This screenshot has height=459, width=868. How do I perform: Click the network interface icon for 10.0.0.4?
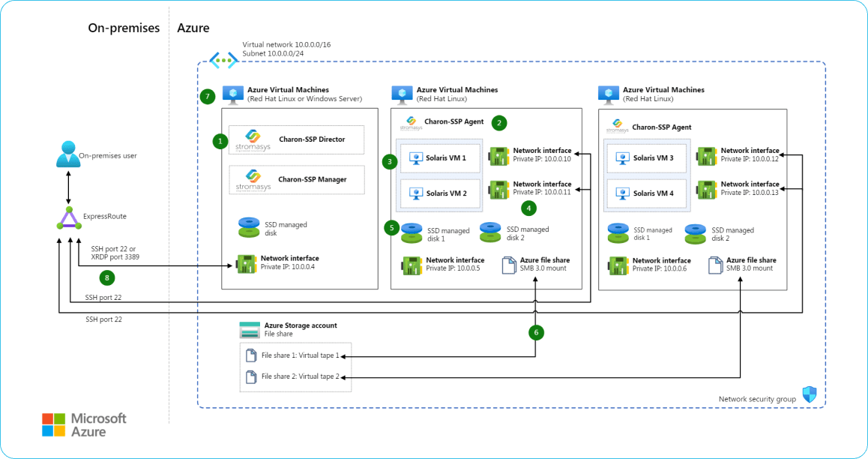click(247, 262)
